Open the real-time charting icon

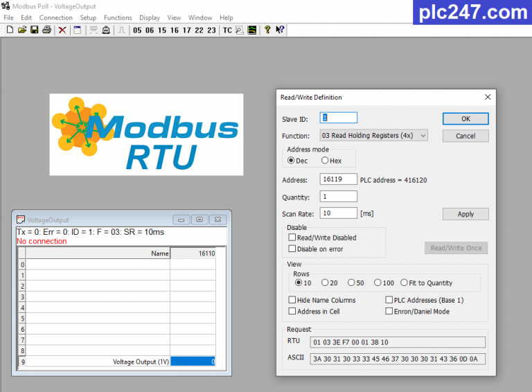252,30
